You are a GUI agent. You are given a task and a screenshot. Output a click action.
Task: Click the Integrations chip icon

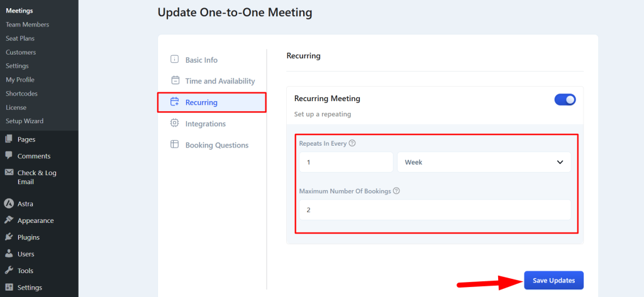coord(175,122)
